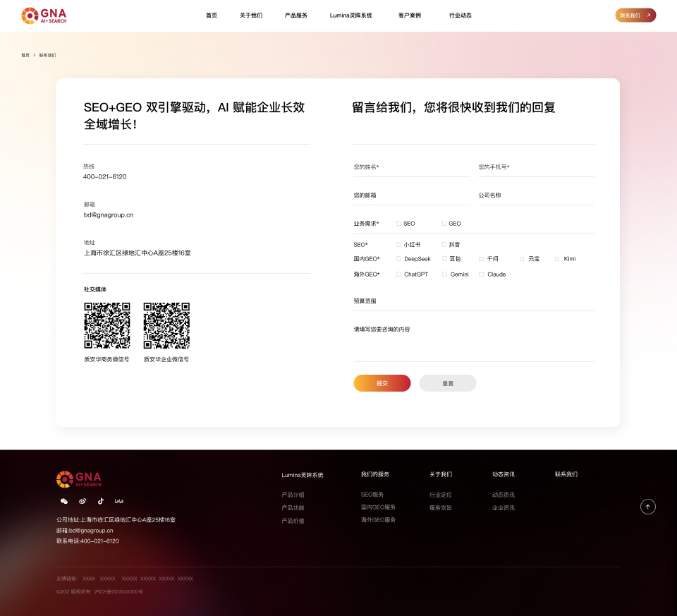Focus the 您的手机号 phone field

(x=537, y=167)
